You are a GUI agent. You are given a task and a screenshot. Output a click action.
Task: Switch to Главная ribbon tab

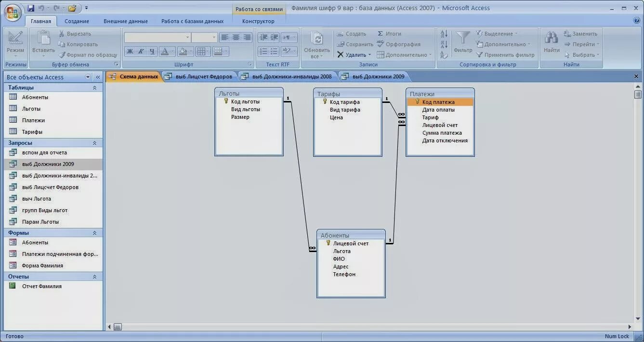(40, 21)
